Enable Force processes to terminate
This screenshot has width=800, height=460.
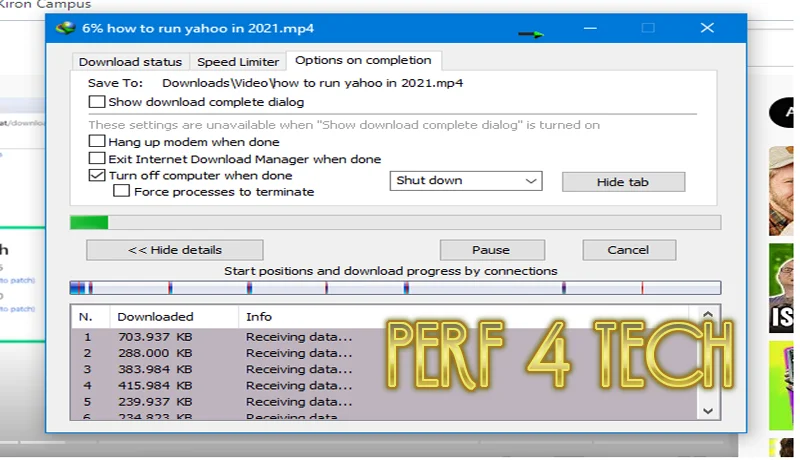pos(121,191)
